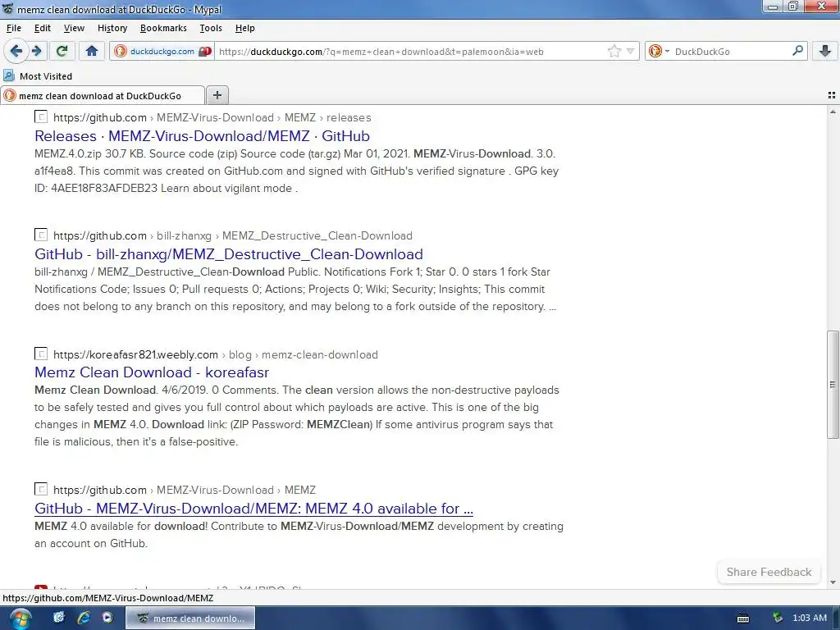Open the Downloads arrow button
The width and height of the screenshot is (840, 630).
click(825, 51)
